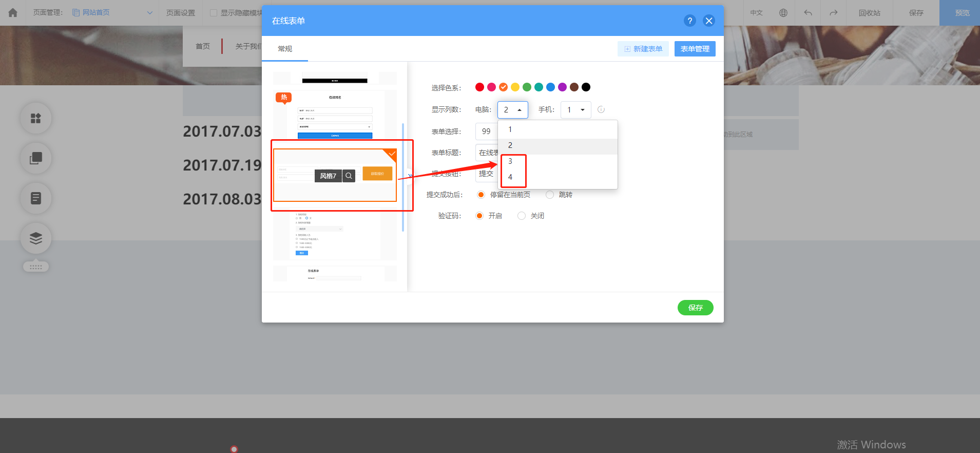Select 跳转 radio option
Image resolution: width=980 pixels, height=453 pixels.
point(550,195)
